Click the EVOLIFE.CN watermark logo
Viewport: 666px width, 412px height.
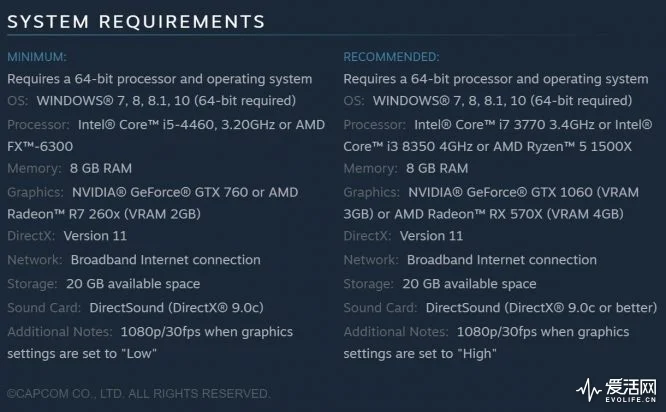point(616,390)
